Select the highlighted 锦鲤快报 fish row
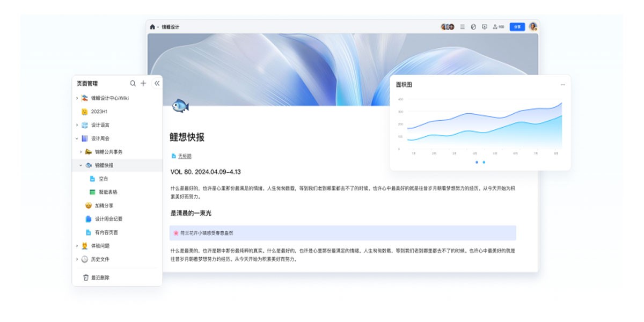 pos(117,165)
